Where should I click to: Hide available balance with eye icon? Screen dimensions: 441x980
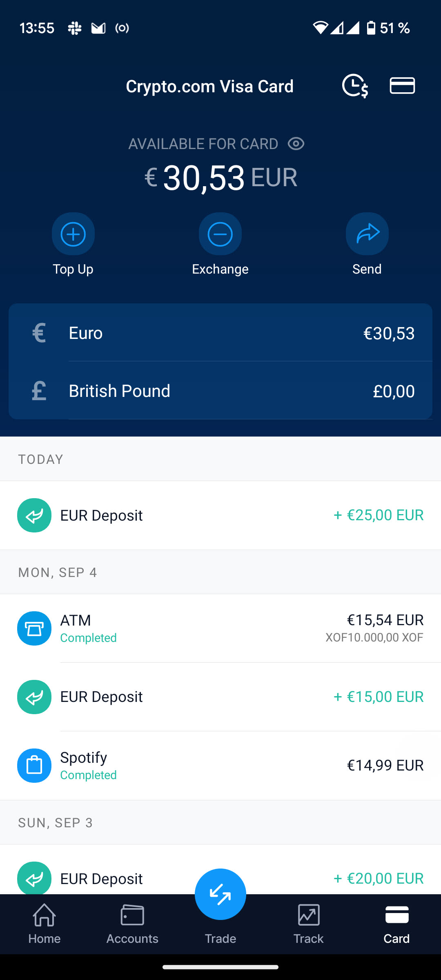tap(296, 144)
